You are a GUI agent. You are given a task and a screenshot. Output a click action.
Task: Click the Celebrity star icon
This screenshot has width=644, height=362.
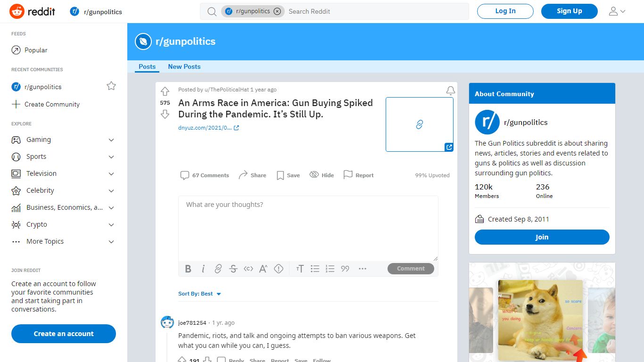coord(16,190)
